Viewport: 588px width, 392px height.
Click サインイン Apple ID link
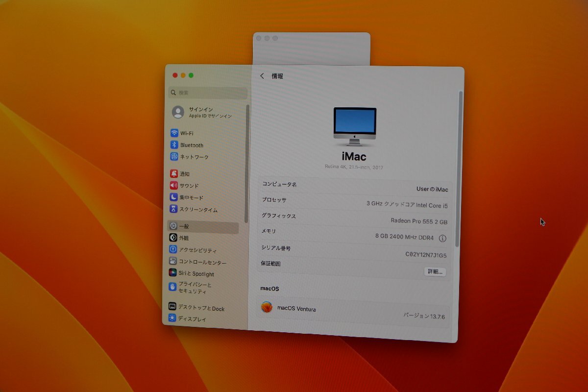210,113
